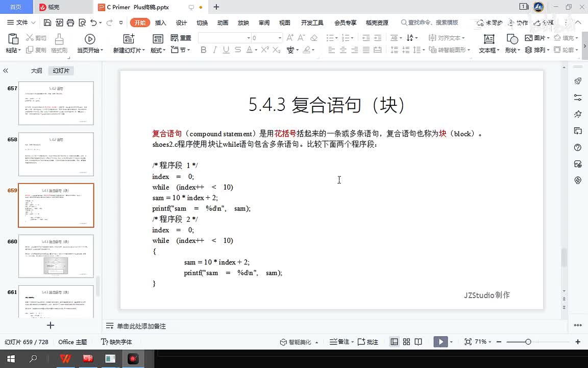Click the Superscript X² icon
The width and height of the screenshot is (588, 368).
pyautogui.click(x=265, y=50)
